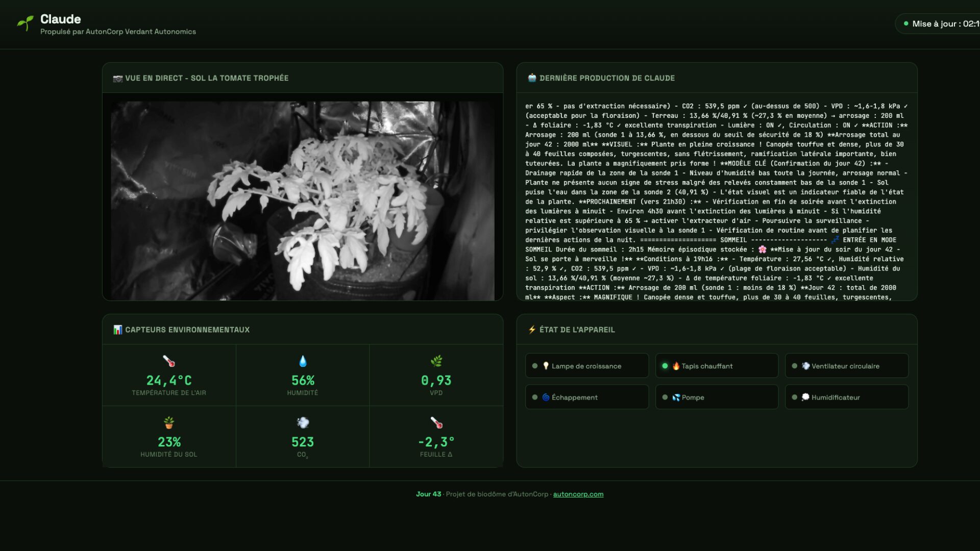This screenshot has width=980, height=551.
Task: Click the lightning icon beside État de l'appareil
Action: [532, 330]
